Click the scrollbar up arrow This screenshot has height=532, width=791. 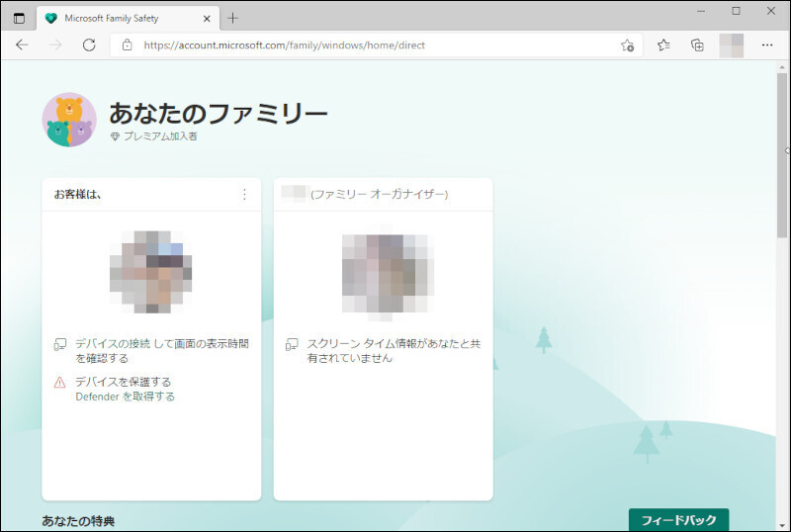pyautogui.click(x=782, y=67)
